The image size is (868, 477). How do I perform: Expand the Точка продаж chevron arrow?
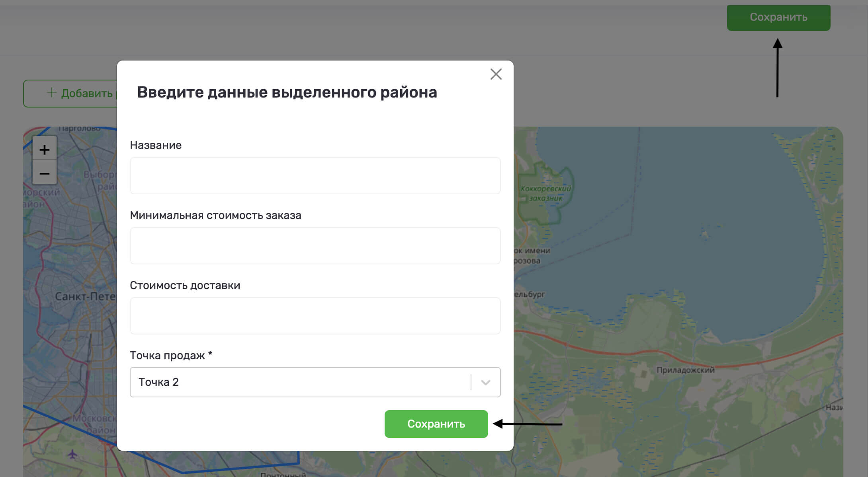[485, 382]
